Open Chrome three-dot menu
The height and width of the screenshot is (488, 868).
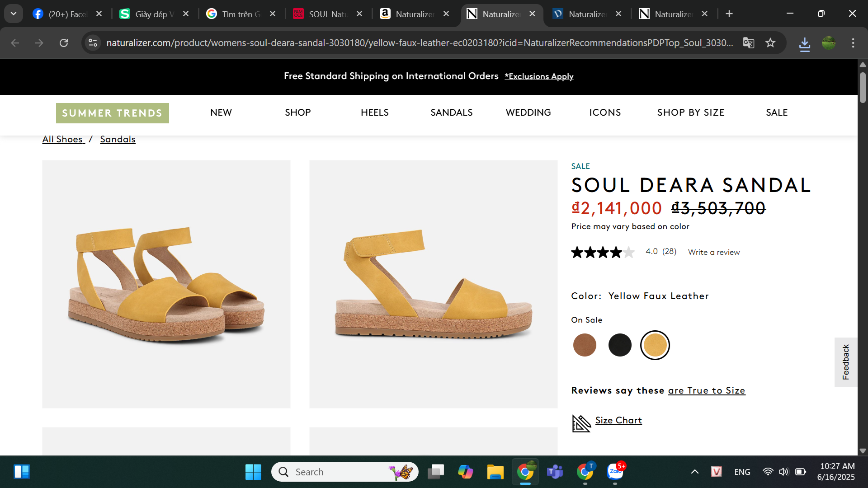point(853,43)
